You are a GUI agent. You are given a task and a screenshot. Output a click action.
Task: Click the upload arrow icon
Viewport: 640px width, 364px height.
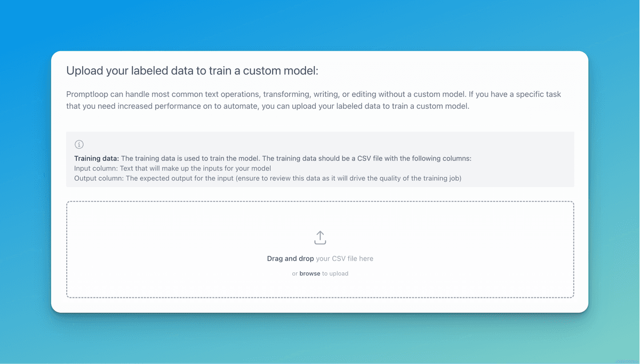pos(320,238)
